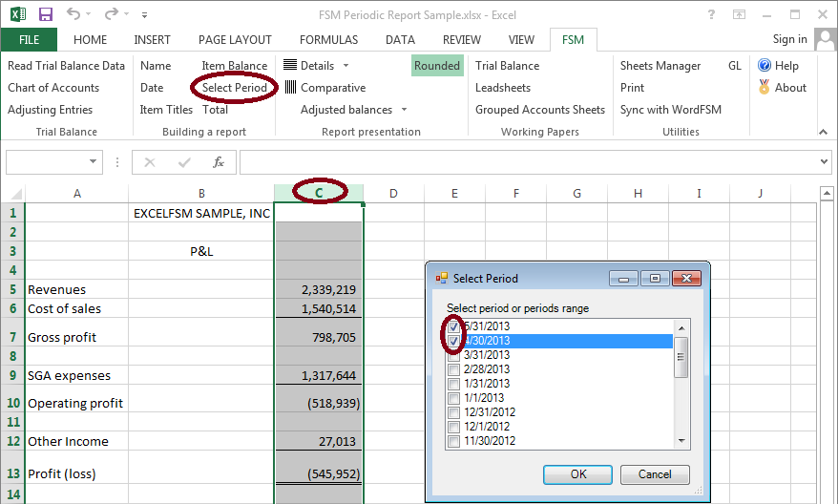Open the Sheets Manager utility
The image size is (838, 504).
tap(660, 65)
